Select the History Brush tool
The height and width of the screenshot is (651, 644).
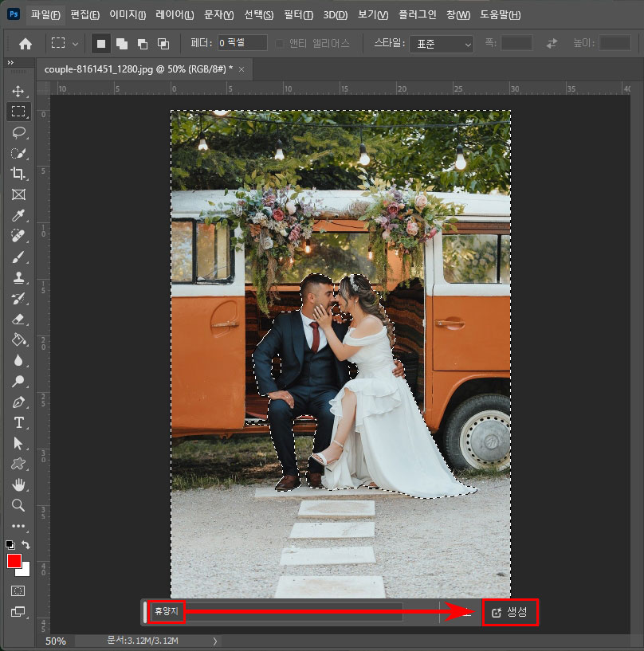[x=18, y=299]
